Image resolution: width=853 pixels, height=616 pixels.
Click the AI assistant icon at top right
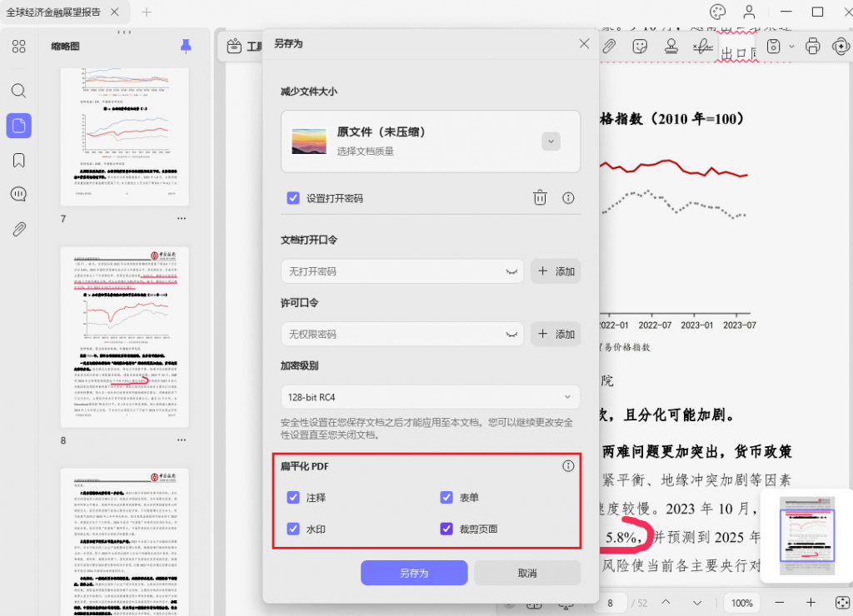pyautogui.click(x=841, y=47)
